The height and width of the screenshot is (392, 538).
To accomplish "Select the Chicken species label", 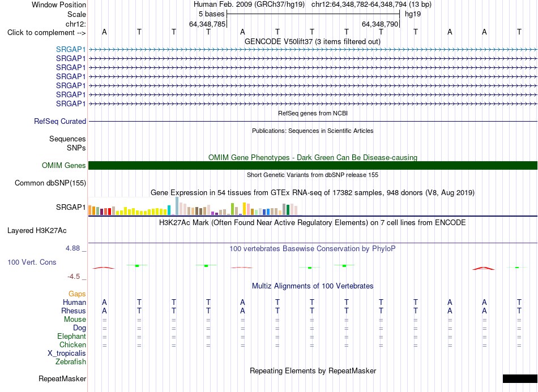I will [x=72, y=344].
